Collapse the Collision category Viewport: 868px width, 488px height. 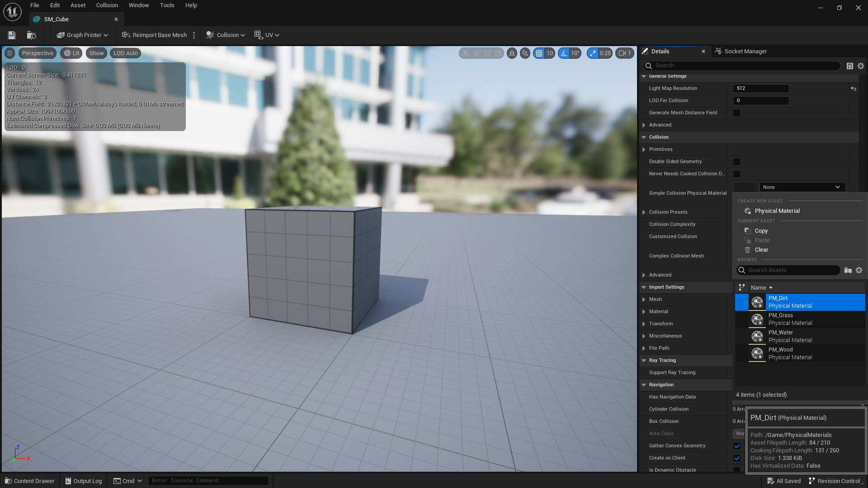click(644, 137)
